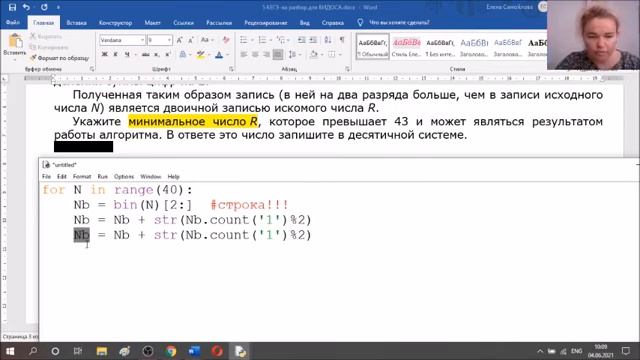Switch to the Макет ribbon tab
Viewport: 640px width, 360px height.
coord(152,23)
